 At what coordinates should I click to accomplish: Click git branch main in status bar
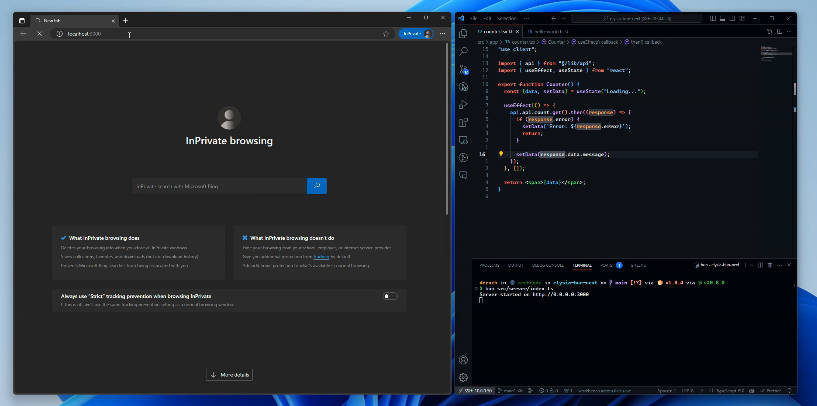pos(512,390)
